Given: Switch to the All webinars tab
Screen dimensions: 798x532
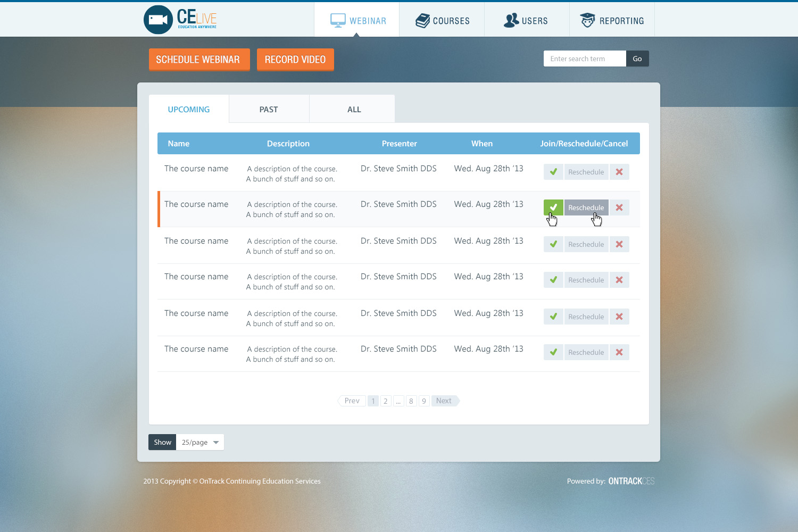Looking at the screenshot, I should click(x=354, y=110).
